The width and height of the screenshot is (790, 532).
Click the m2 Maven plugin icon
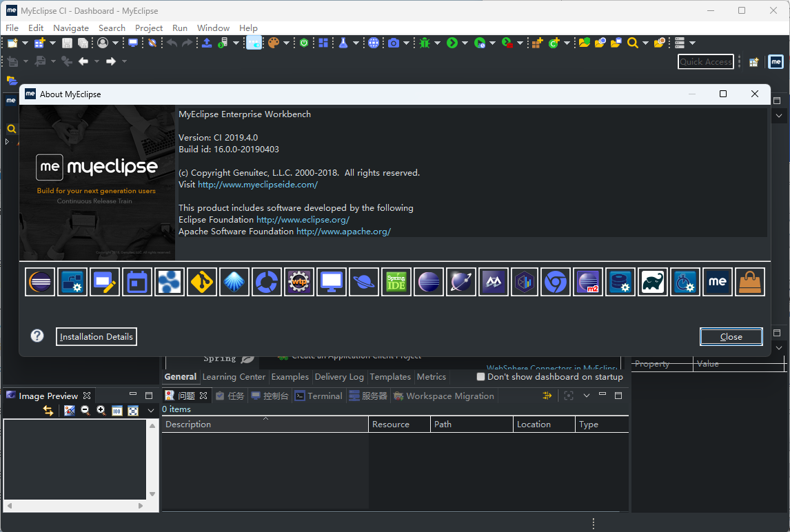pos(588,282)
